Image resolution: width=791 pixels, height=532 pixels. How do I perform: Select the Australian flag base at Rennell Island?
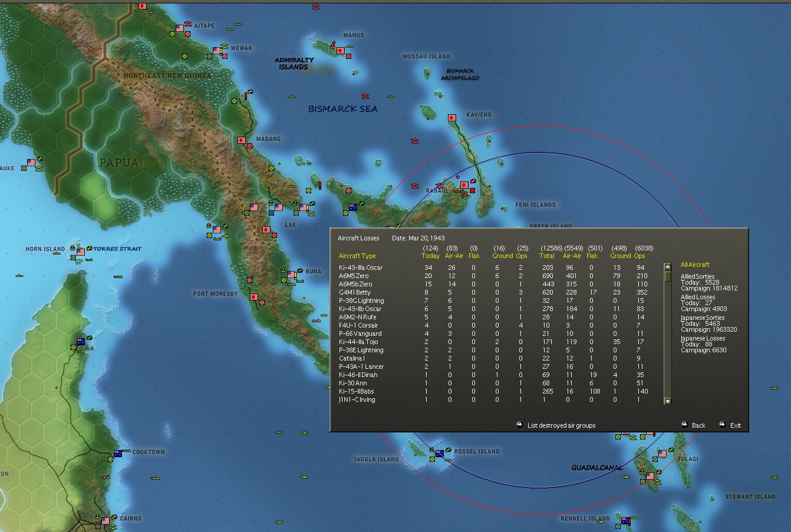[x=625, y=520]
